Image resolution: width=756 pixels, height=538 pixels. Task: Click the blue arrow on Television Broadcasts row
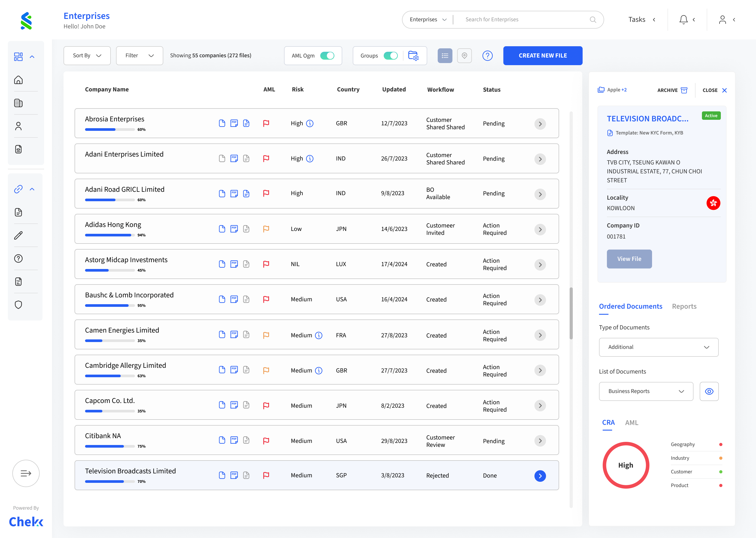click(540, 476)
